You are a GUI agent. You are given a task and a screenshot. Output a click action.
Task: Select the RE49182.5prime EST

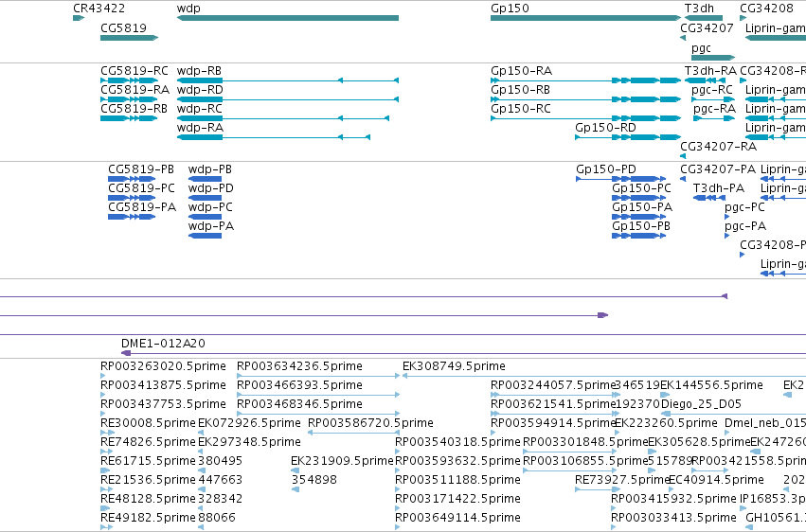106,528
